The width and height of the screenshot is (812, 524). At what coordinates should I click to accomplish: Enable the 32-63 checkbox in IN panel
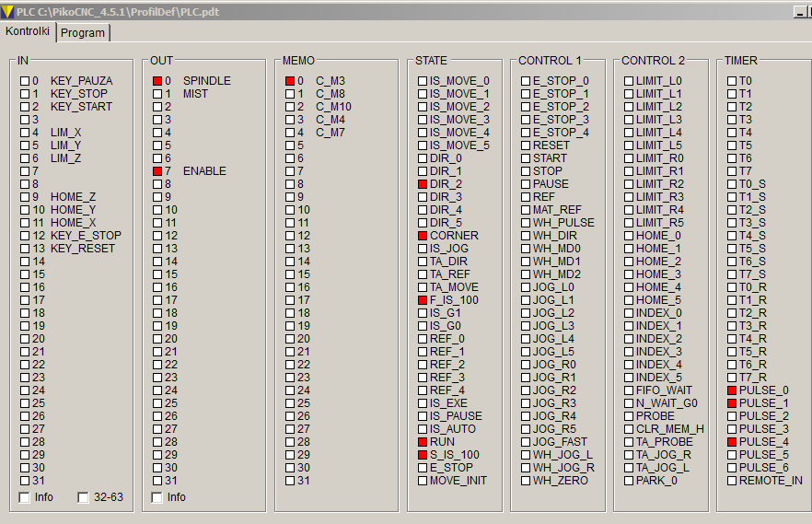coord(83,497)
